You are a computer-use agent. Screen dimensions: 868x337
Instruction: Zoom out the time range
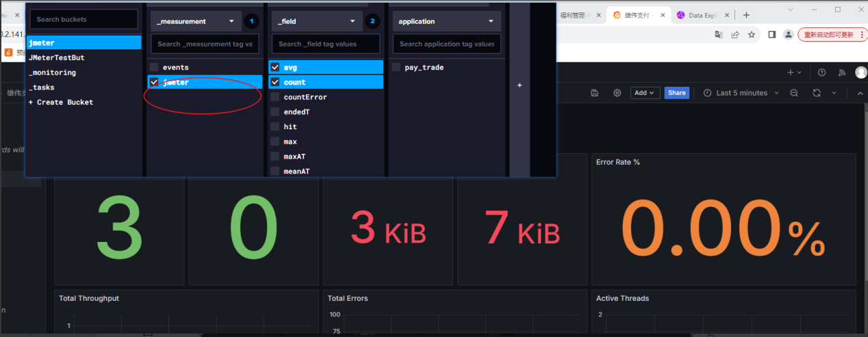click(x=794, y=93)
